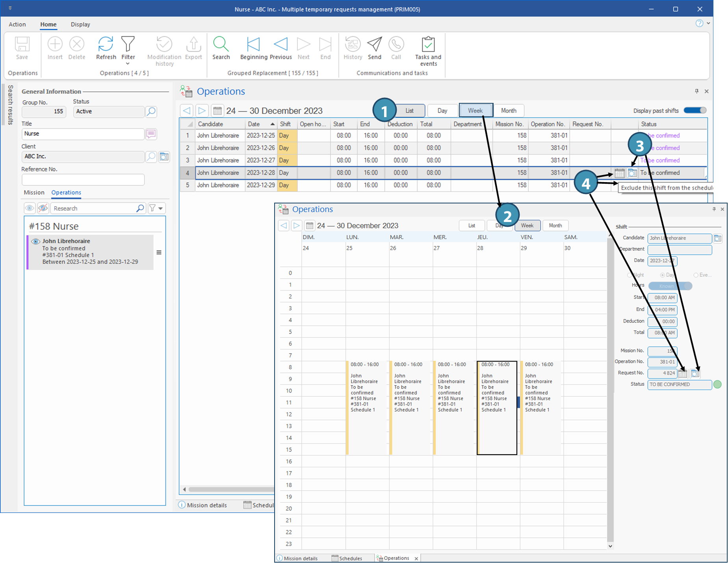Viewport: 728px width, 563px height.
Task: Click the magnifier icon beside the Client field
Action: 151,157
